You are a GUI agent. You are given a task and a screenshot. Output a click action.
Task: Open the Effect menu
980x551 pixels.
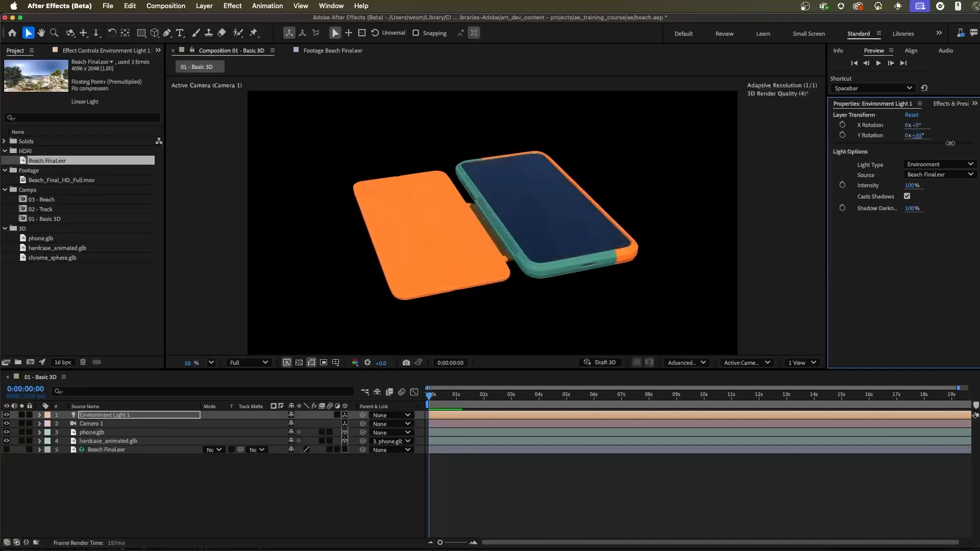tap(232, 6)
